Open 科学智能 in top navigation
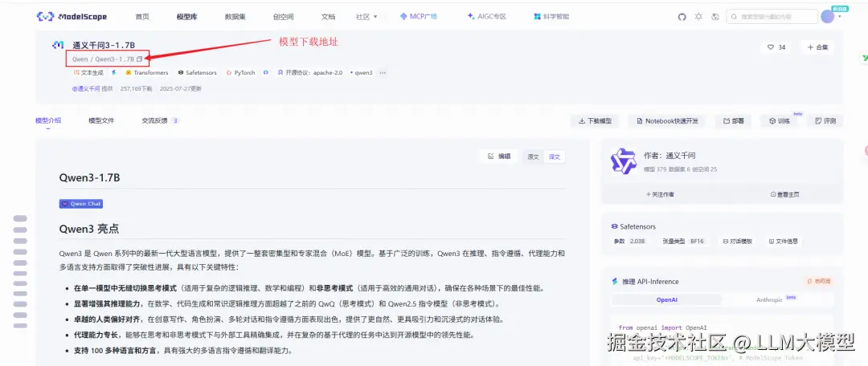This screenshot has height=366, width=868. coord(551,17)
